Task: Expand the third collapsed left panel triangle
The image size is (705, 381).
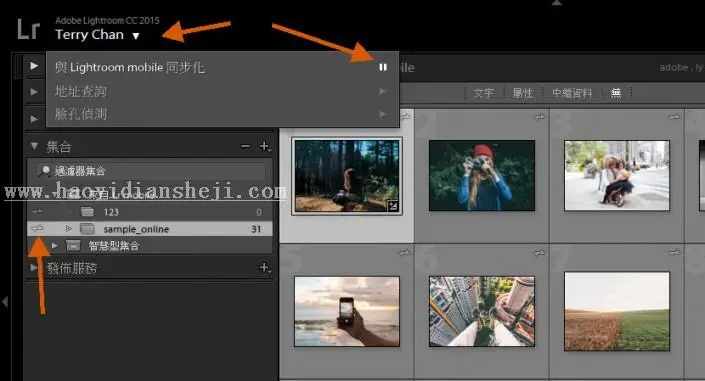Action: point(34,119)
